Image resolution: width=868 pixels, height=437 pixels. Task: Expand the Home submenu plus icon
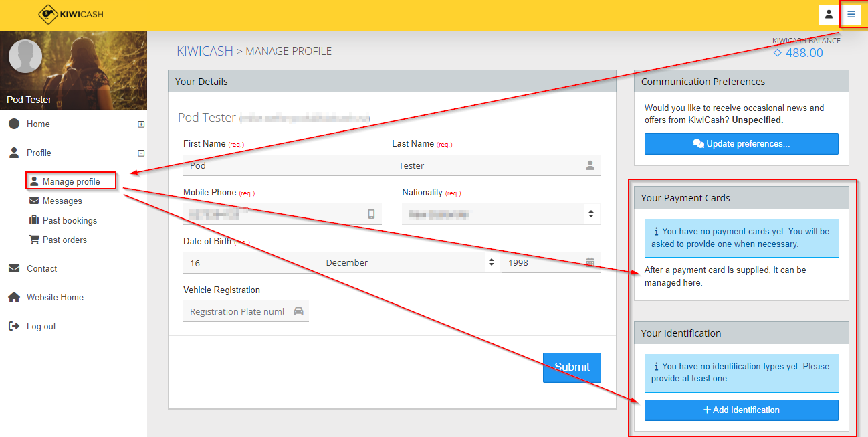[x=141, y=124]
